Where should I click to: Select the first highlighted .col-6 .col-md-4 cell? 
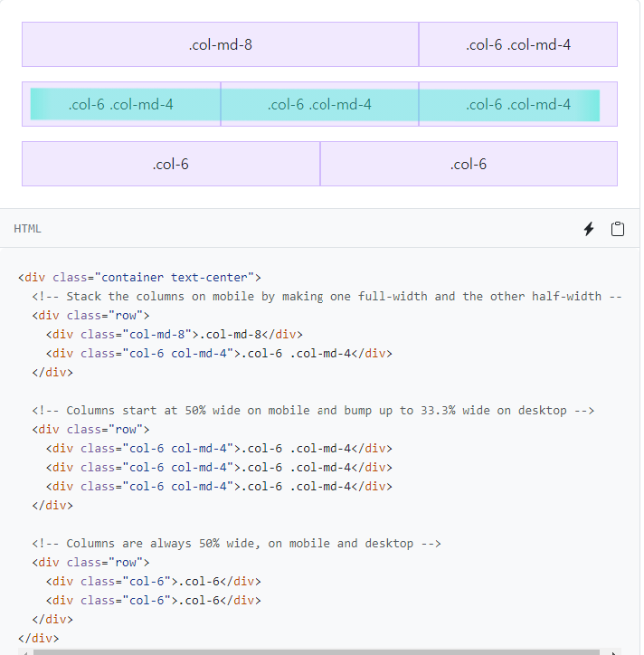121,104
